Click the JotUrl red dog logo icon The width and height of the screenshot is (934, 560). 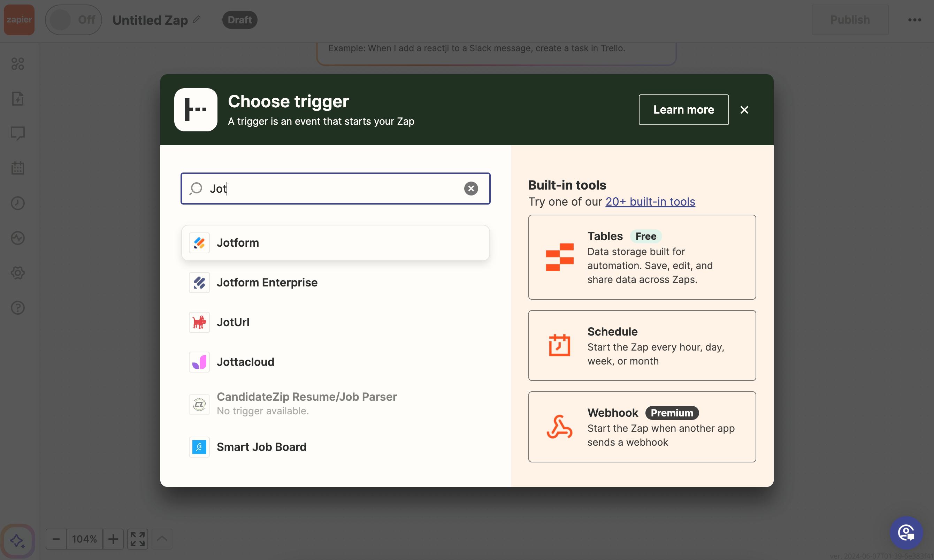click(199, 322)
